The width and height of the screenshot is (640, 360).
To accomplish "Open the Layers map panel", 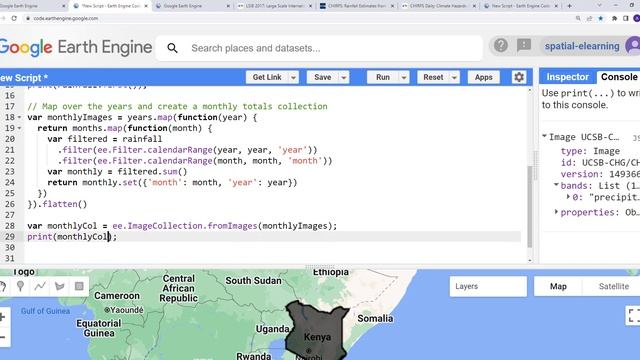I will [x=488, y=286].
